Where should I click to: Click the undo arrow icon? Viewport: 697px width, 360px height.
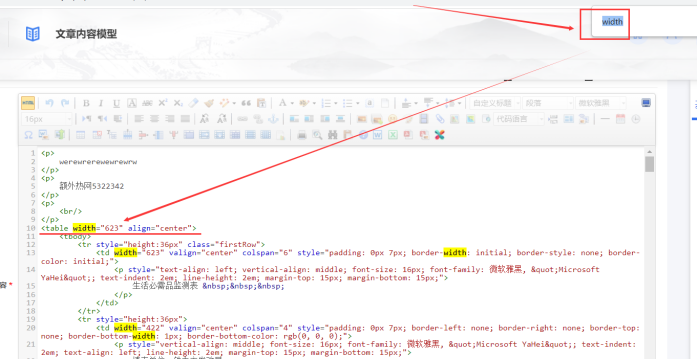coord(49,103)
